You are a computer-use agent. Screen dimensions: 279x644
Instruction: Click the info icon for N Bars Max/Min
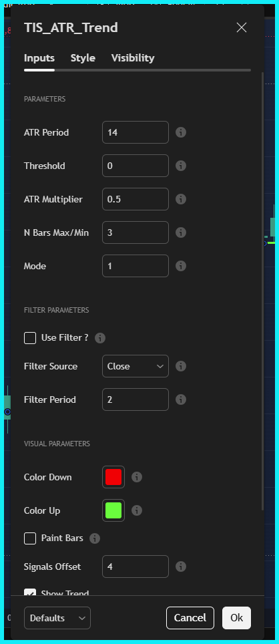[181, 232]
